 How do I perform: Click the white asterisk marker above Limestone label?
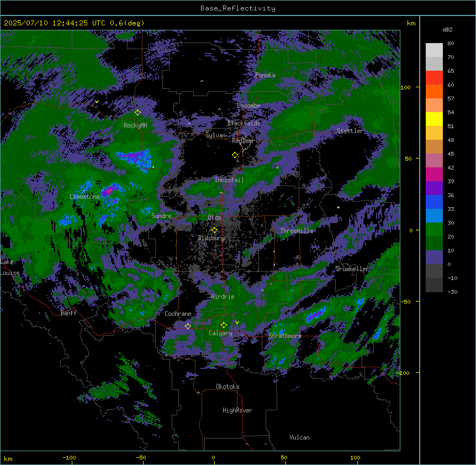[x=84, y=191]
